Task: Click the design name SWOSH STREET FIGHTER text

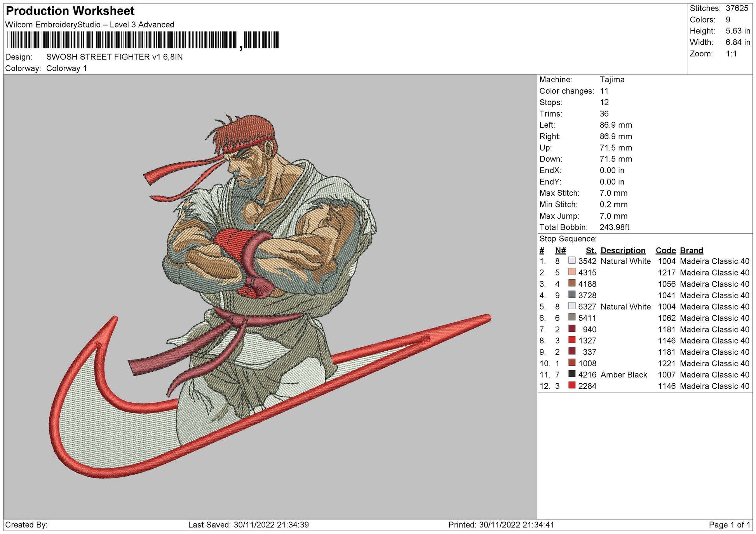Action: [x=114, y=57]
